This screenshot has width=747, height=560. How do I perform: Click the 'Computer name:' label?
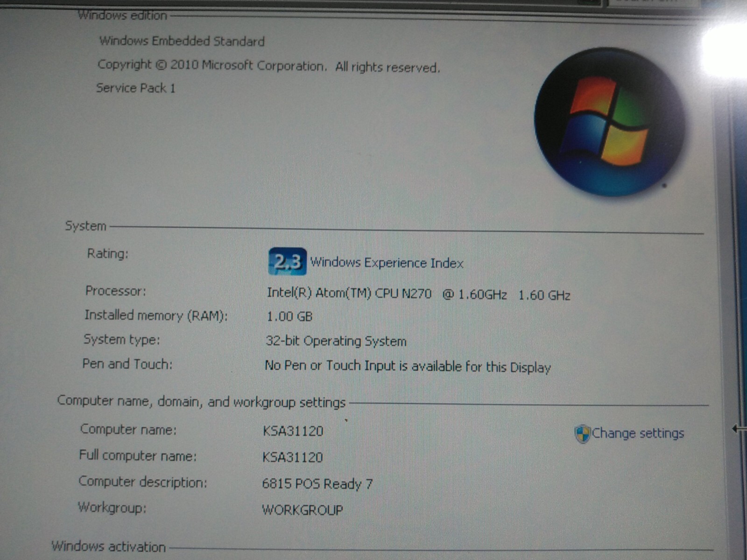click(128, 429)
